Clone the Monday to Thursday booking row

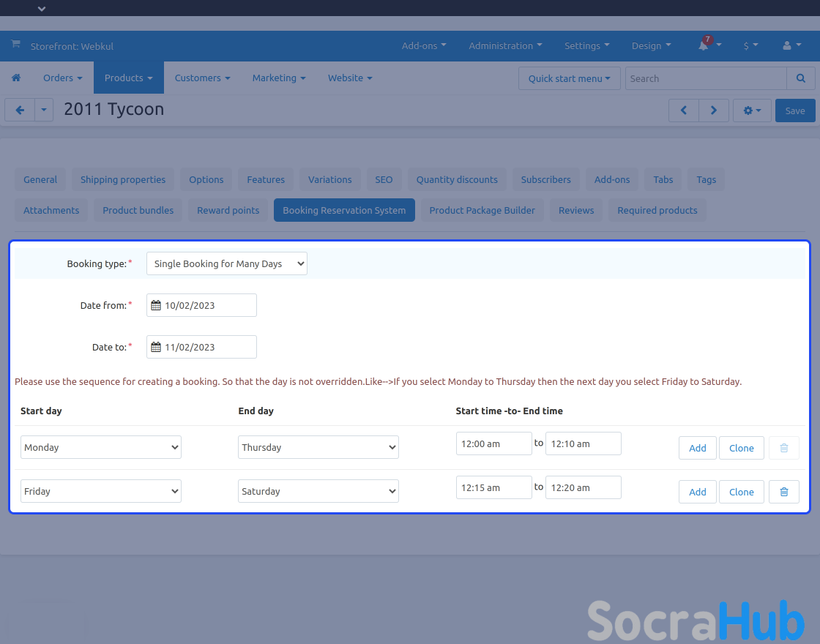741,448
